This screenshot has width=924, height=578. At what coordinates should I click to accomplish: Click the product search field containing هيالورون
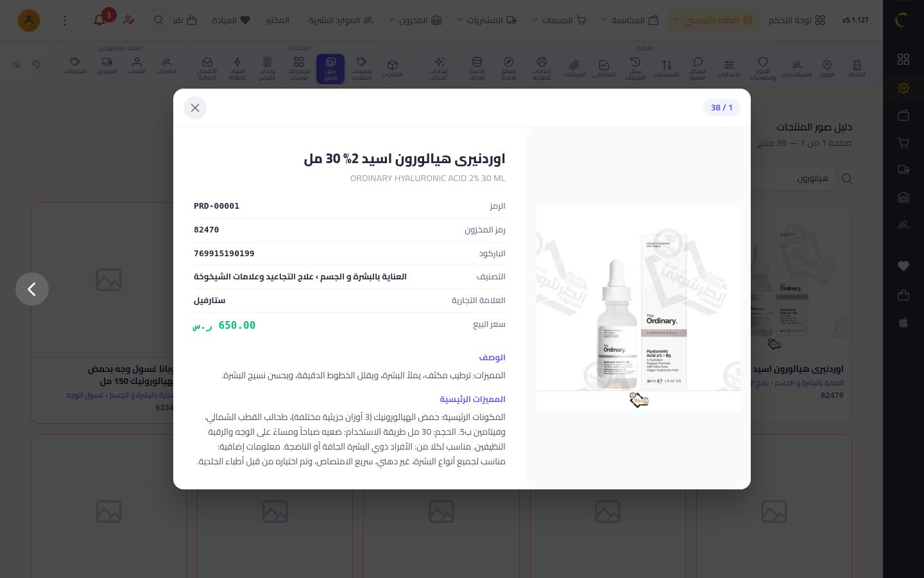(x=792, y=179)
